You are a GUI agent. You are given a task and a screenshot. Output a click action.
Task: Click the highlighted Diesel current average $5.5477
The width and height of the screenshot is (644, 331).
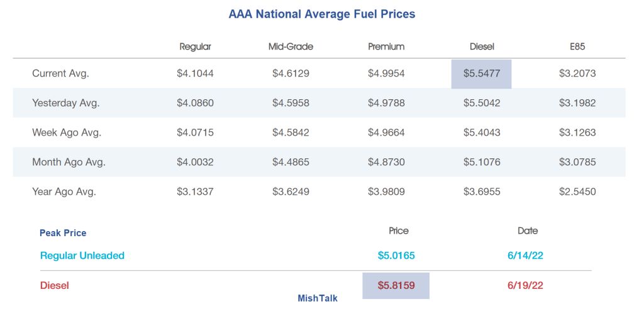point(481,73)
